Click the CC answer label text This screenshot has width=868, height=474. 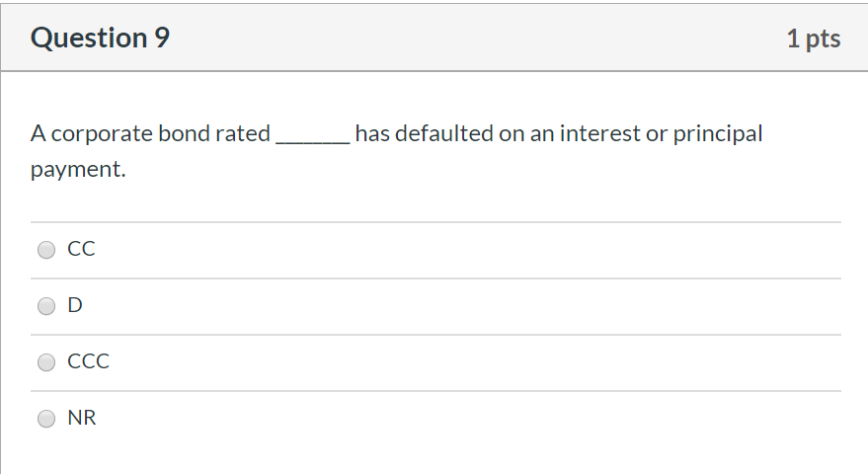click(x=81, y=250)
